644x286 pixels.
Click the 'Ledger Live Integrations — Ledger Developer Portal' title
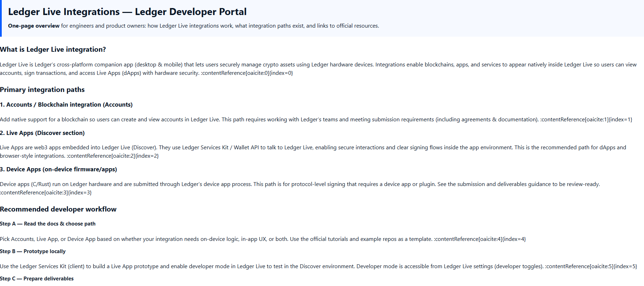pos(127,12)
